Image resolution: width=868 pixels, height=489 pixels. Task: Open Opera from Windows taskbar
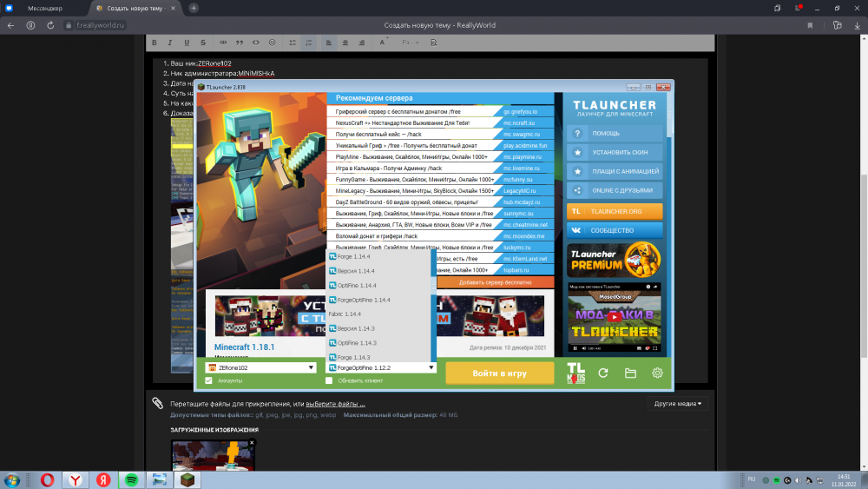pyautogui.click(x=48, y=479)
